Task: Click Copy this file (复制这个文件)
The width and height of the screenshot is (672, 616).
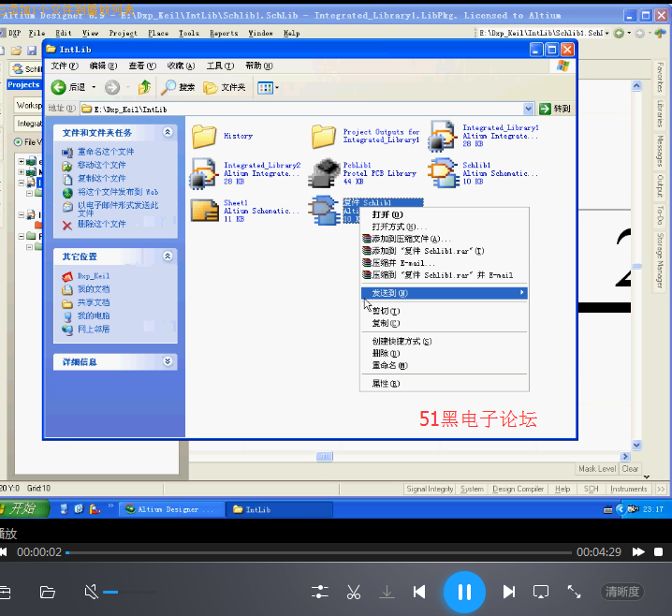Action: point(102,178)
